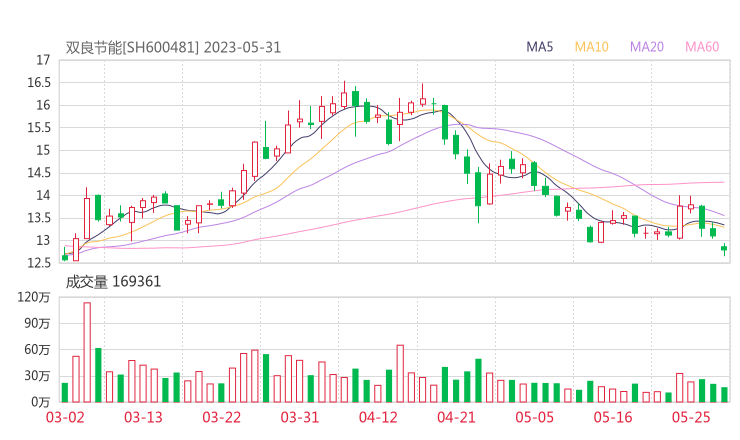Click the 03-02 date axis label
This screenshot has height=440, width=740.
[65, 417]
